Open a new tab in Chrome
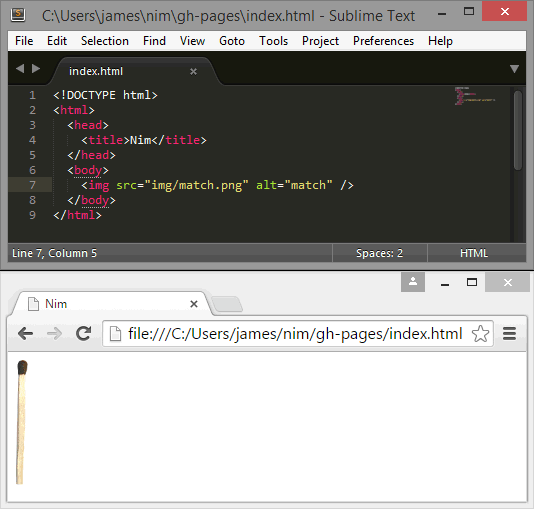 [x=227, y=304]
